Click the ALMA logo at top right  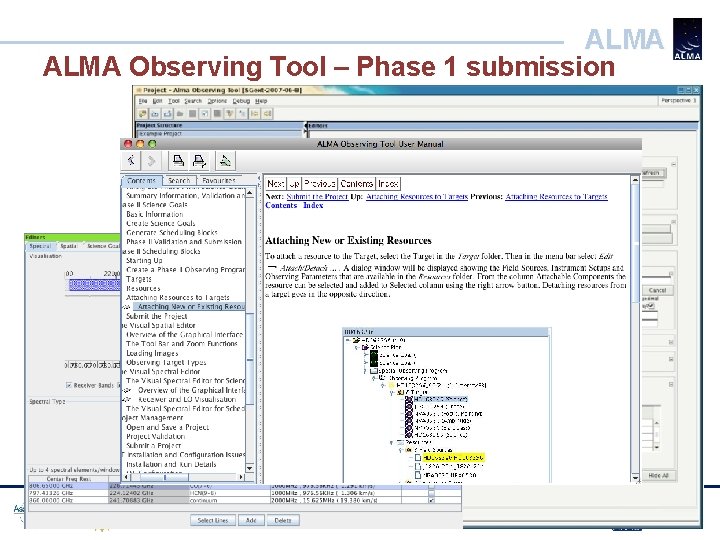tap(687, 39)
